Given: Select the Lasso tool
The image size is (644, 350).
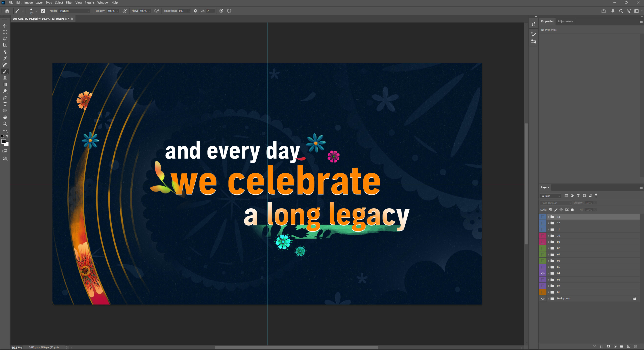Looking at the screenshot, I should (x=5, y=39).
